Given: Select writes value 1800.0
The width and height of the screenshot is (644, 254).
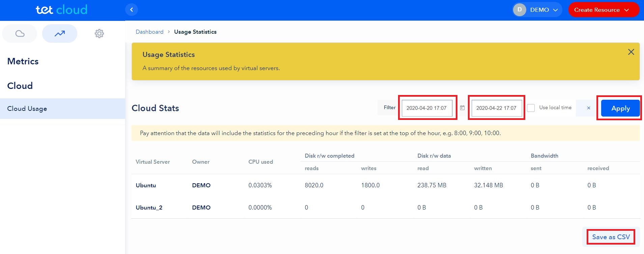Looking at the screenshot, I should pos(370,185).
